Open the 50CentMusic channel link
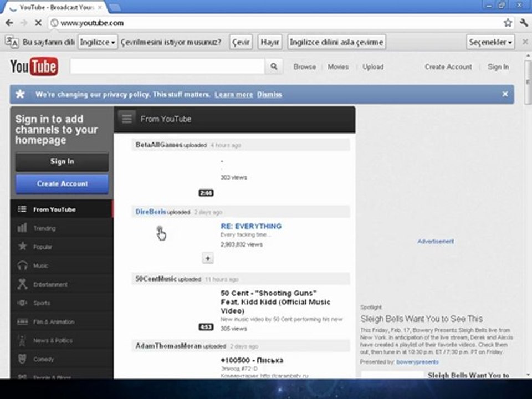Screen dimensions: 532x399 (156, 279)
